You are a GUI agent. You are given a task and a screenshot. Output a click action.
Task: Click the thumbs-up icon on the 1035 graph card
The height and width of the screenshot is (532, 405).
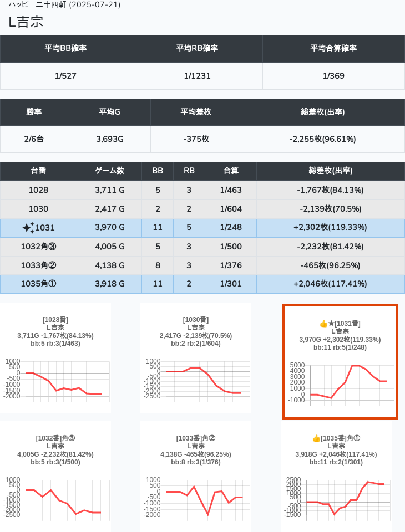coord(316,438)
